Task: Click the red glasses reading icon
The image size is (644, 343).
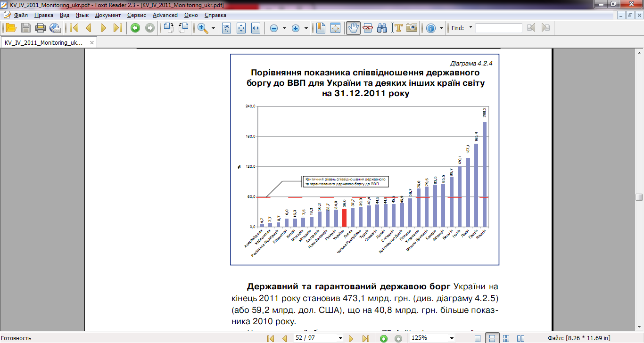Action: (x=368, y=28)
